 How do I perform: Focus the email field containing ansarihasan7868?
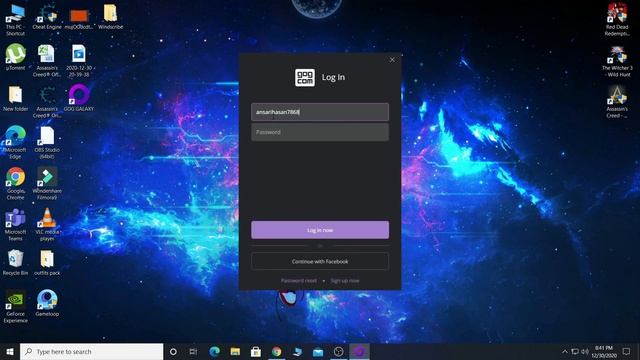[320, 112]
